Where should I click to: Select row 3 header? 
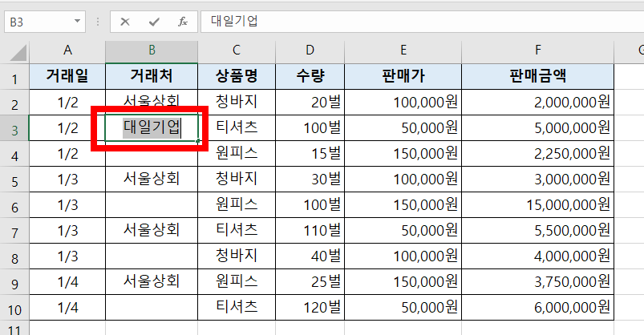[x=14, y=128]
